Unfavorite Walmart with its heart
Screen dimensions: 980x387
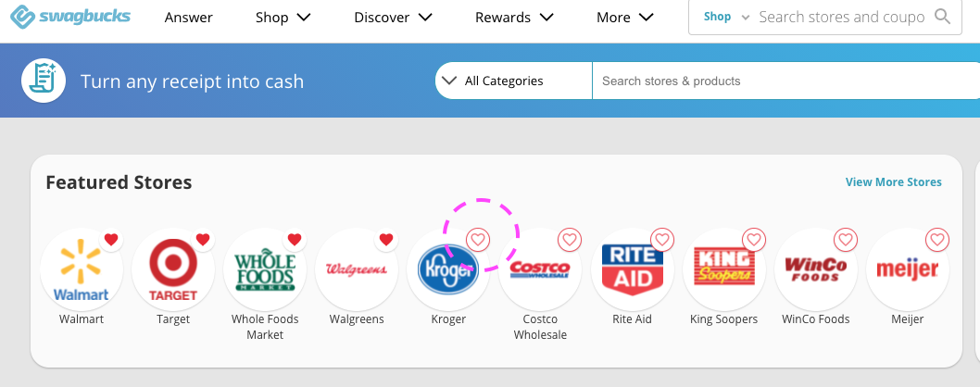(x=111, y=240)
